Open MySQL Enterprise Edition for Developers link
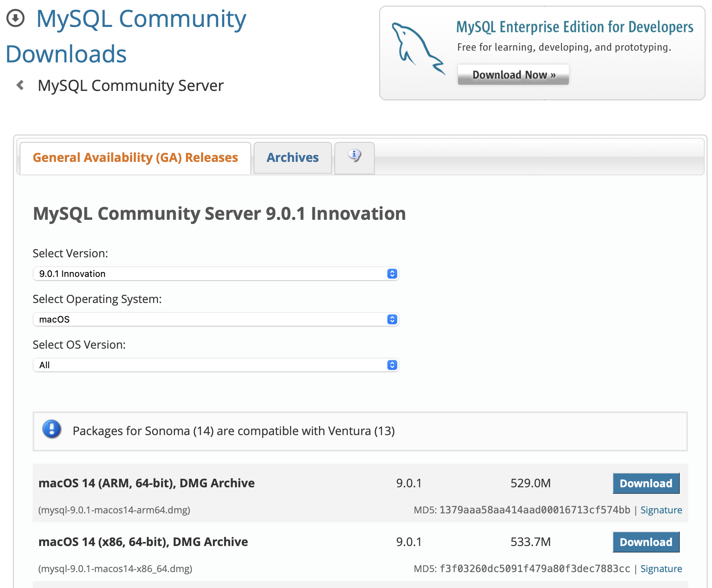 coord(574,27)
